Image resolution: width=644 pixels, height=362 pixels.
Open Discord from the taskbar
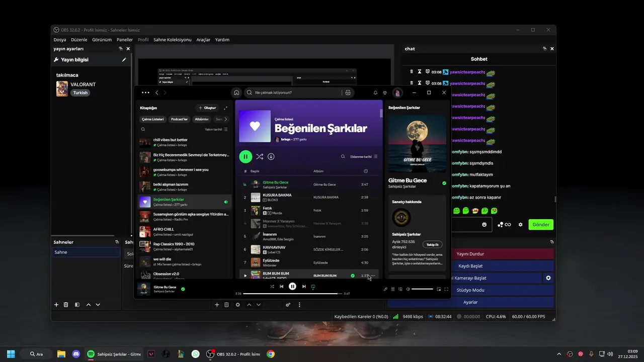click(x=76, y=354)
